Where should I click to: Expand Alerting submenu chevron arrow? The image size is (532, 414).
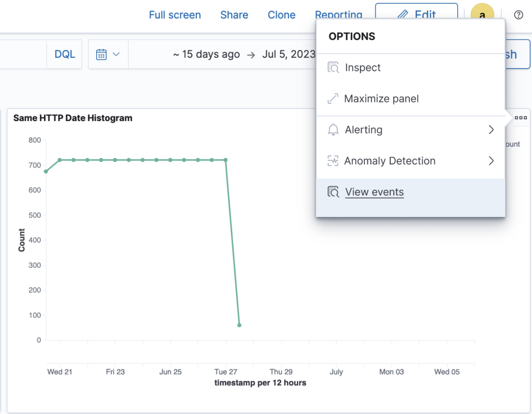491,130
